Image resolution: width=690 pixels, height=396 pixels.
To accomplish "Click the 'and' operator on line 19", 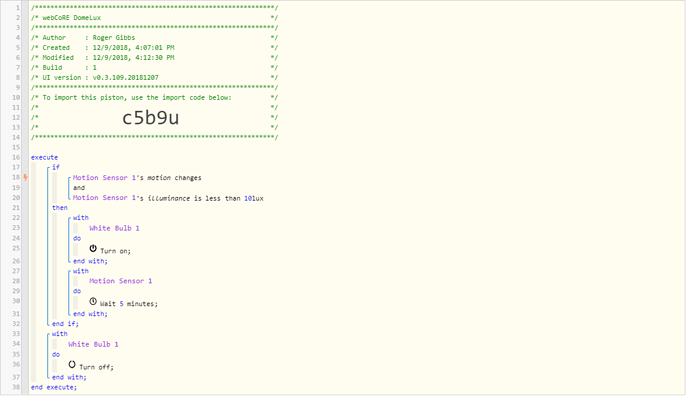I will coord(79,188).
